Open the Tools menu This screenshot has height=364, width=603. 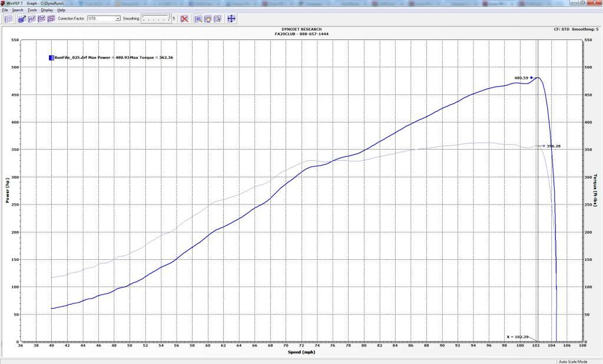click(32, 10)
